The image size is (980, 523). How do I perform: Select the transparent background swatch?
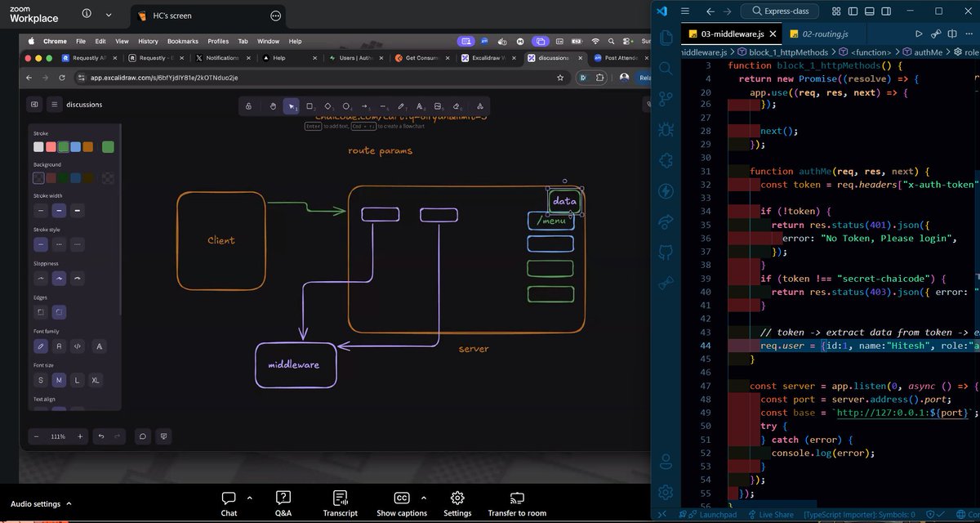[38, 178]
